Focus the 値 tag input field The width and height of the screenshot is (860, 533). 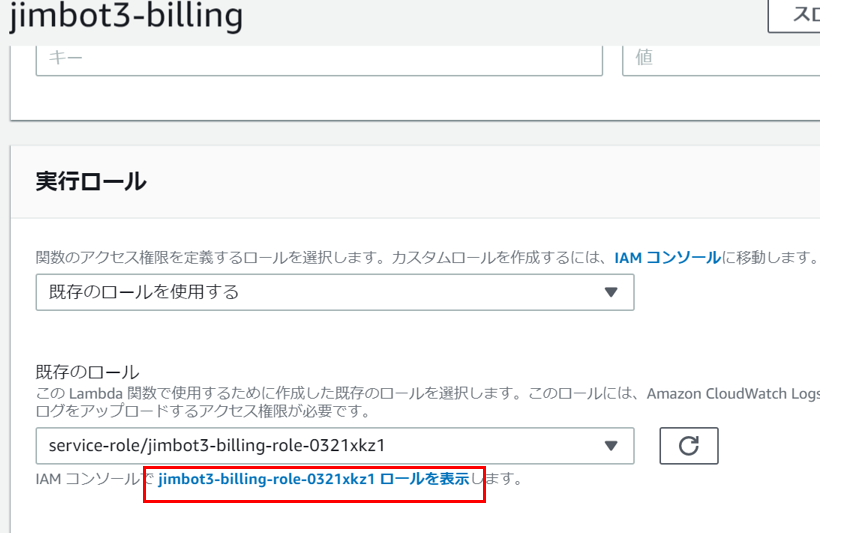(x=721, y=60)
